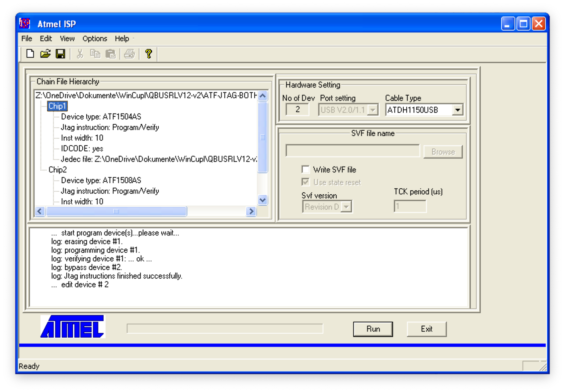Select 'Device type: ATF1504AS' row
The image size is (565, 392).
[x=101, y=117]
